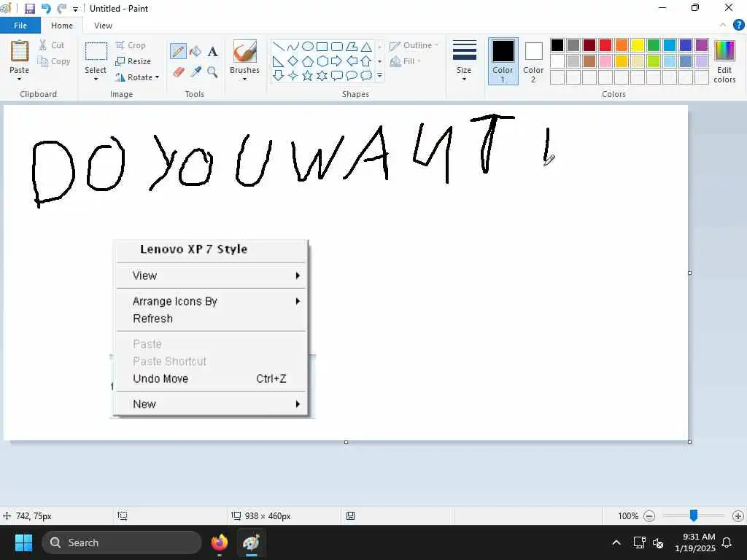Expand the Shapes gallery more arrow
This screenshot has width=747, height=560.
(379, 75)
